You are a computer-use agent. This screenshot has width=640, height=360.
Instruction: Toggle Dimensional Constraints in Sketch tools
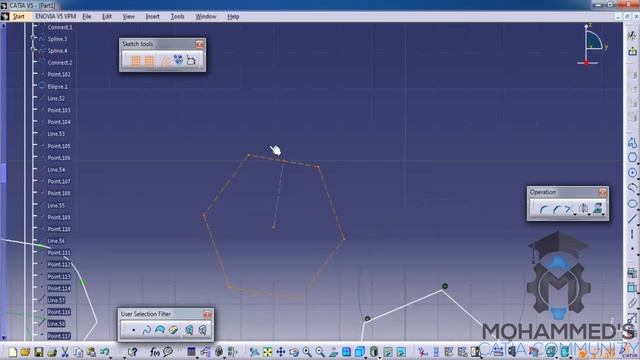click(191, 61)
